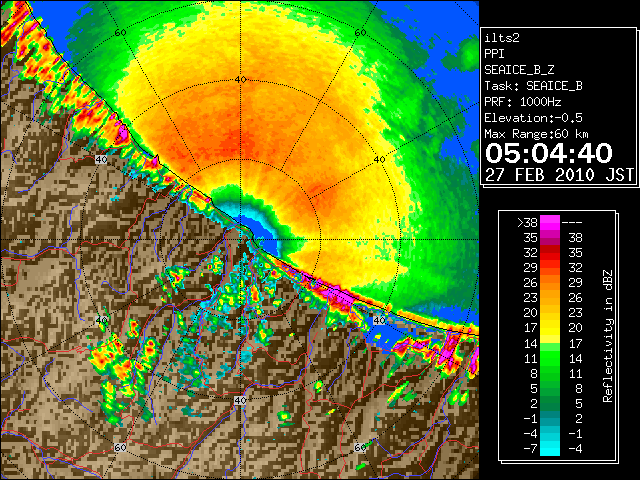Click the '---' legend label

pos(572,223)
